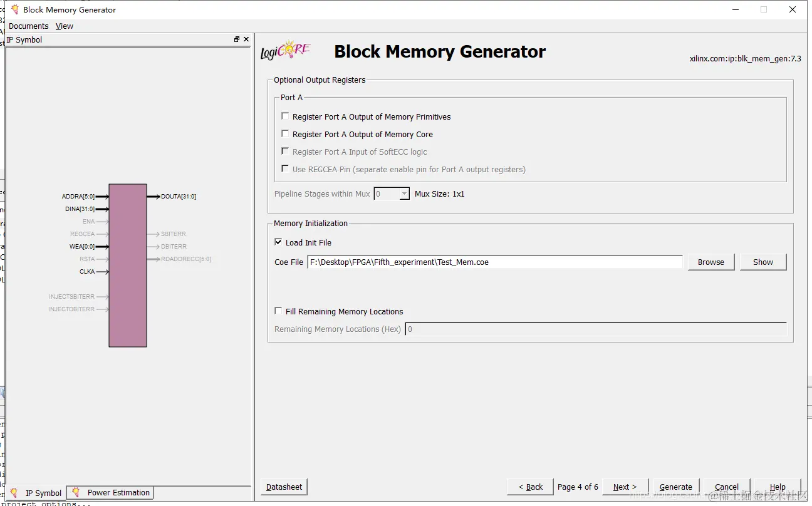Enable Fill Remaining Memory Locations
The width and height of the screenshot is (812, 506).
[279, 311]
